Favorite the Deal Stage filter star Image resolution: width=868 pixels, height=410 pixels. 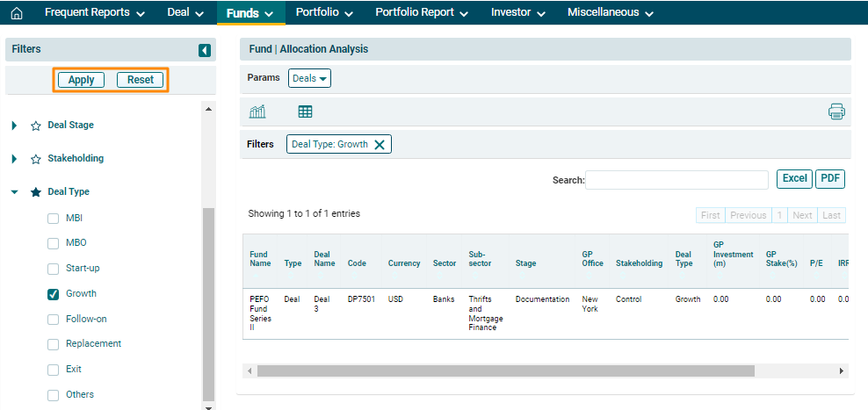(36, 126)
